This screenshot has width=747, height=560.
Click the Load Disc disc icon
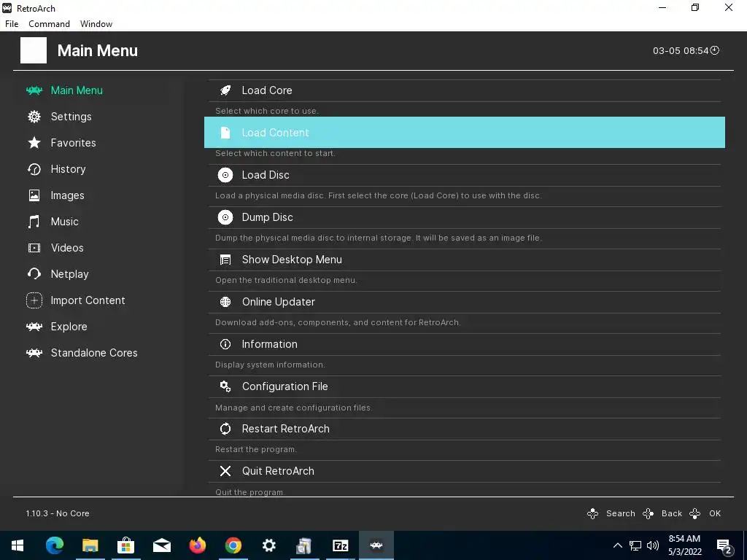point(225,175)
